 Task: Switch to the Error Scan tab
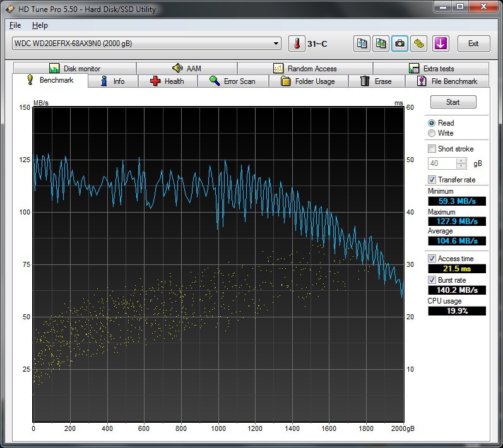233,81
